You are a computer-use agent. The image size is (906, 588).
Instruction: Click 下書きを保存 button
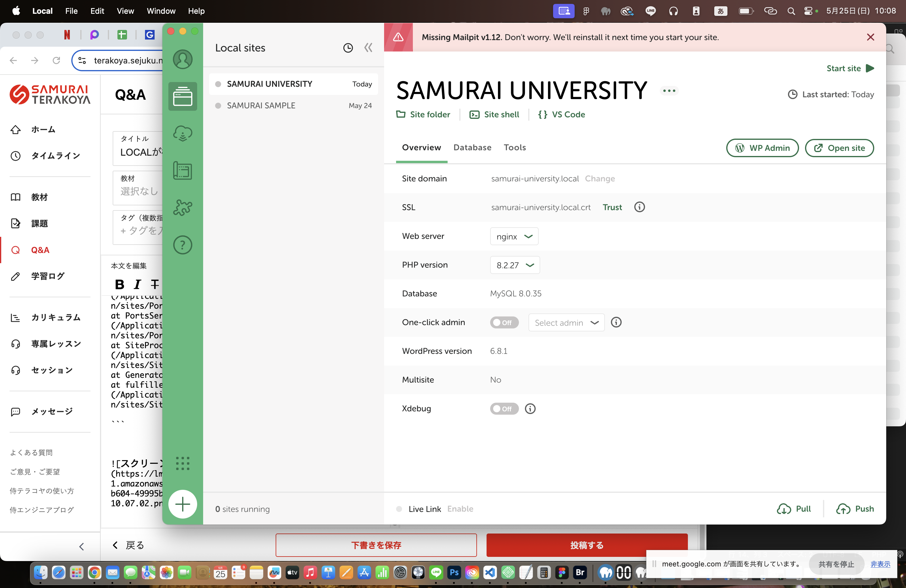376,545
